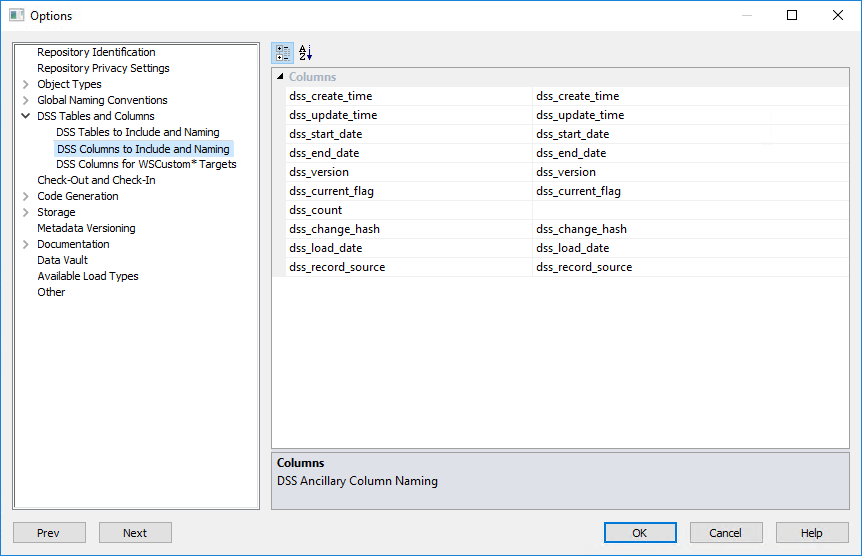862x558 pixels.
Task: Expand the Global Naming Conventions node
Action: [x=25, y=100]
